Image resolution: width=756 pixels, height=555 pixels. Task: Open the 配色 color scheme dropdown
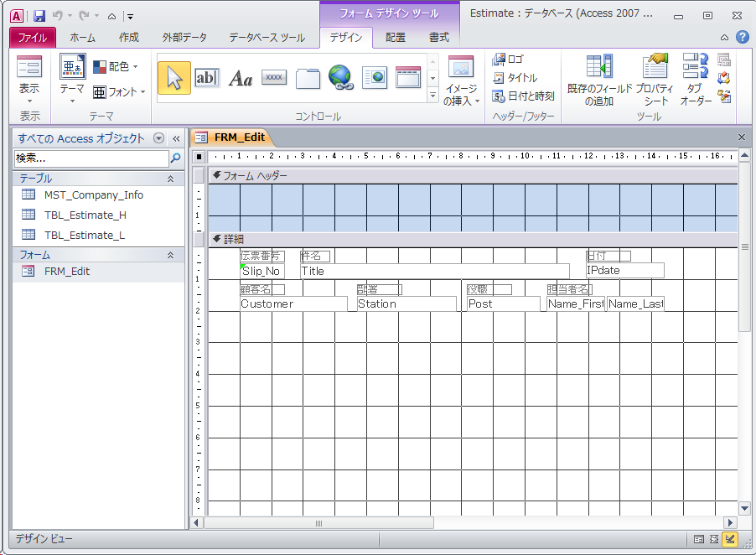tap(116, 66)
